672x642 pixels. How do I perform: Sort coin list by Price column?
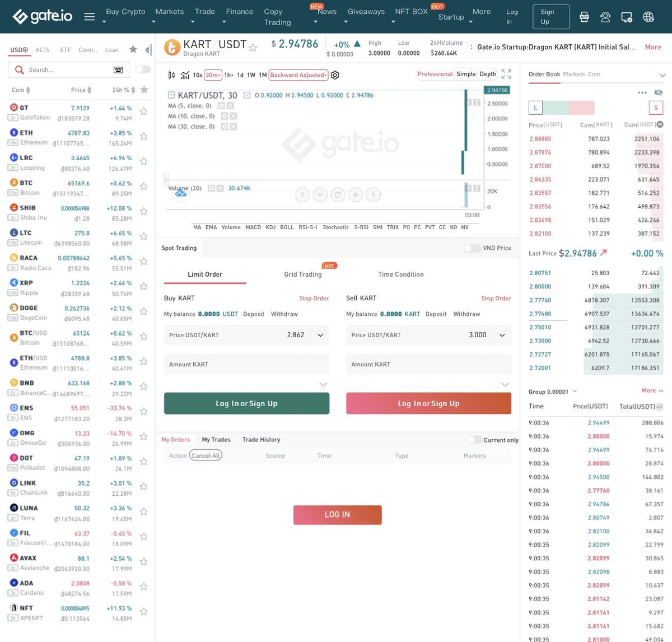click(x=81, y=90)
